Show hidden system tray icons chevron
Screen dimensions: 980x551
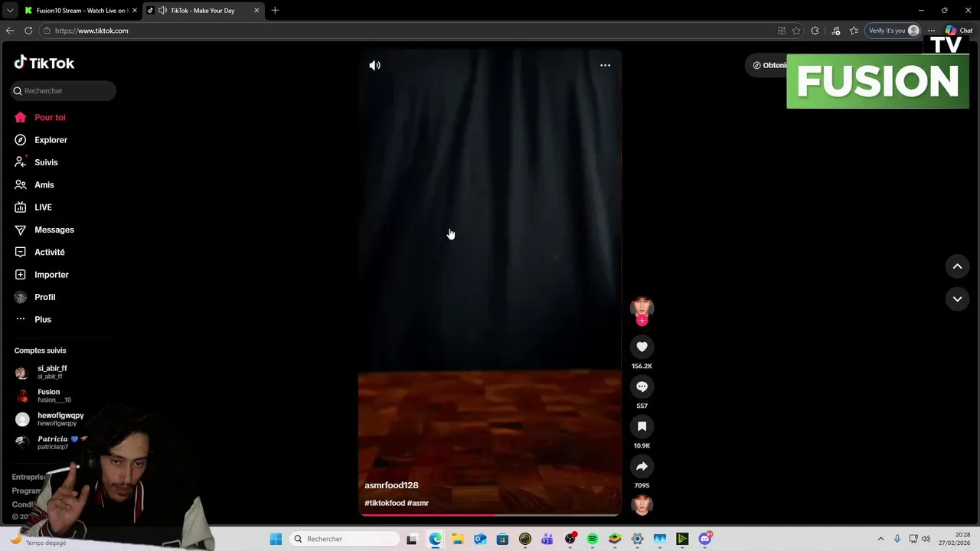pyautogui.click(x=880, y=539)
